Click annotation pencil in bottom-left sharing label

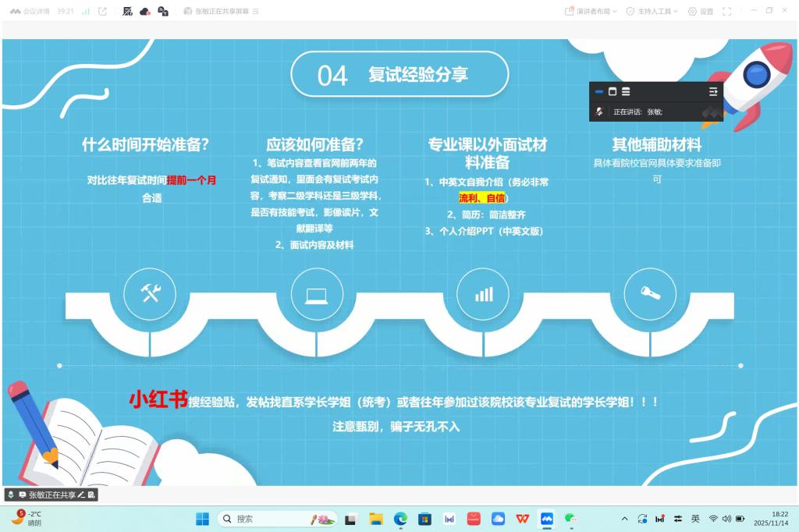click(81, 495)
